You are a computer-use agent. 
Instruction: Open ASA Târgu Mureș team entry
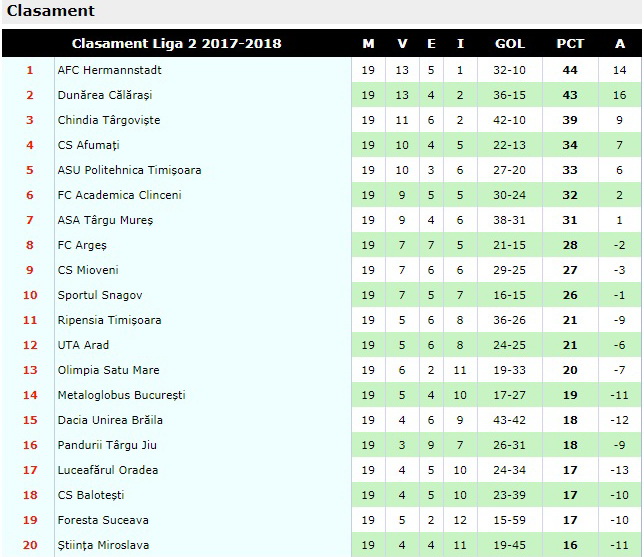105,220
